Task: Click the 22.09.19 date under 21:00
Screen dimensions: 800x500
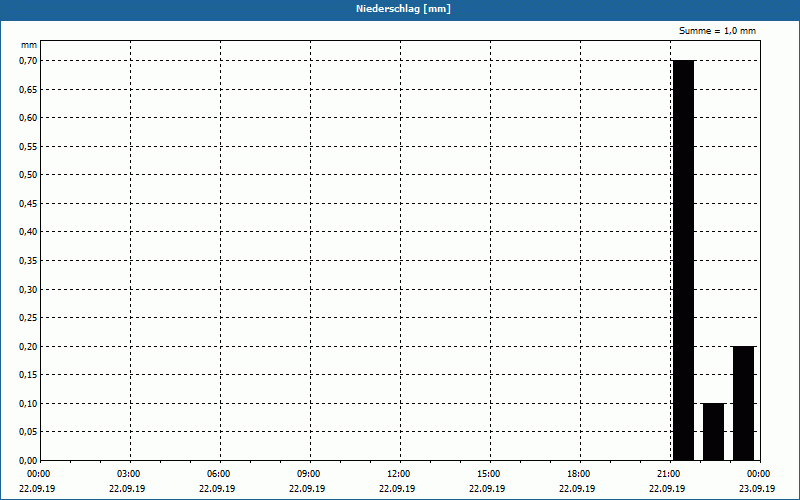Action: [667, 489]
